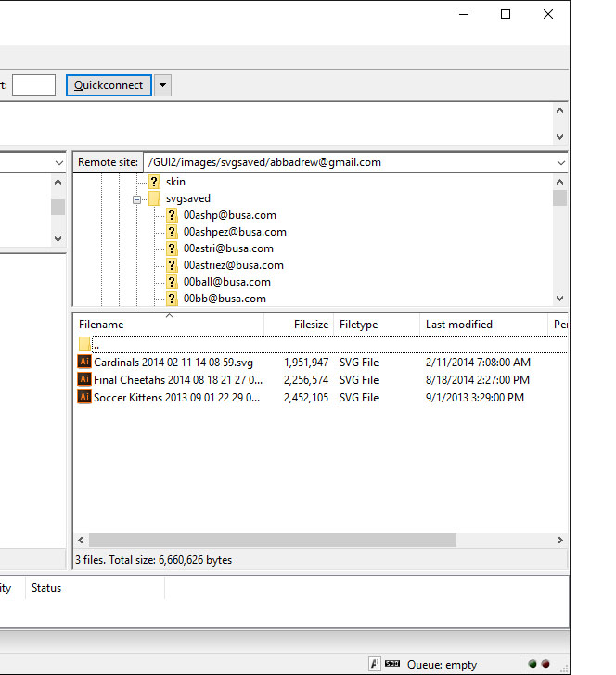Click the local tree scroll down arrow

58,238
